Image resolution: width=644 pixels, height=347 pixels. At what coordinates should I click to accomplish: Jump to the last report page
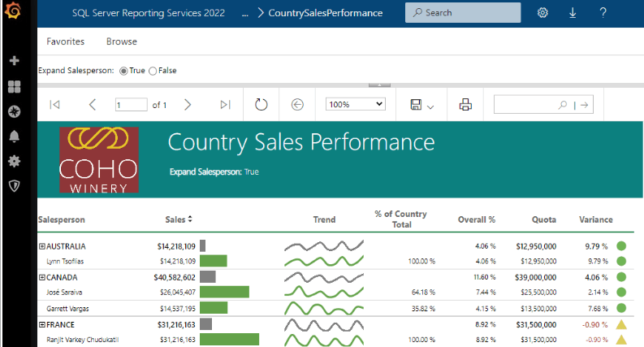pos(226,105)
